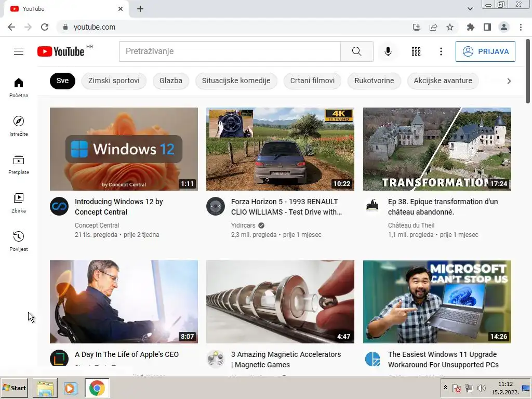Image resolution: width=532 pixels, height=399 pixels.
Task: Play the Windows 12 thumbnail
Action: pyautogui.click(x=124, y=149)
